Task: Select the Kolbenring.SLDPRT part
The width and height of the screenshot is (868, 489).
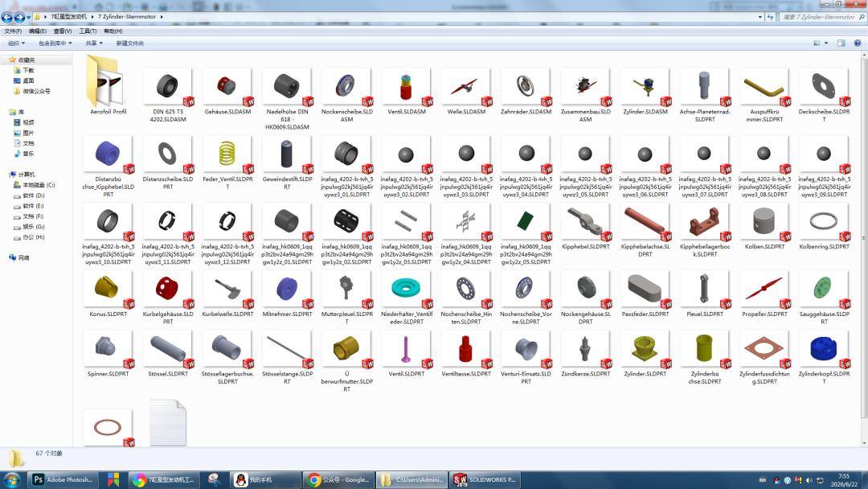Action: (x=824, y=226)
